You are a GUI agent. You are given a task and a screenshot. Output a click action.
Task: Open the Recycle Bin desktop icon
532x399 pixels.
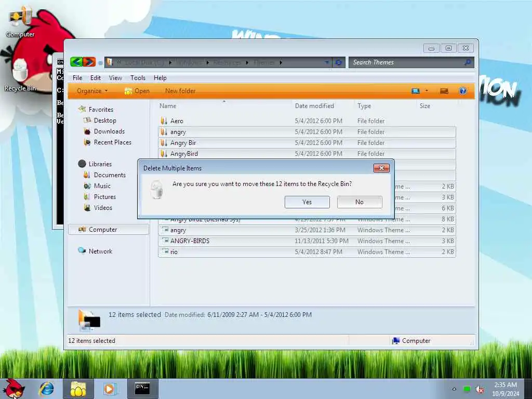click(x=20, y=75)
